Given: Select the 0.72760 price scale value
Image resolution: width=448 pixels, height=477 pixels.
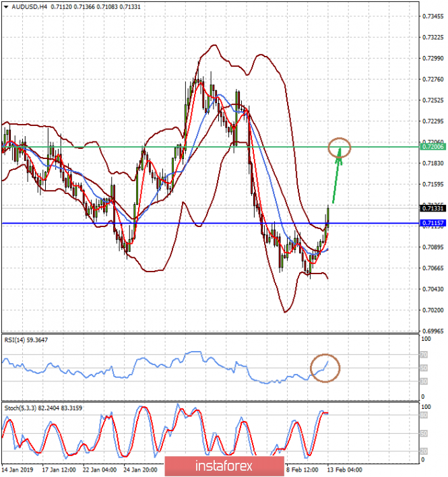Looking at the screenshot, I should (x=433, y=79).
